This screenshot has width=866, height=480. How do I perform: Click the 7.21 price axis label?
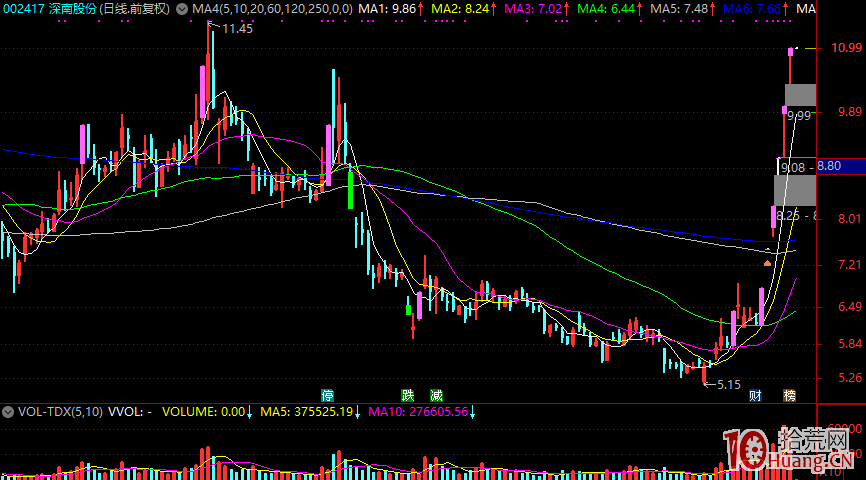pos(850,265)
